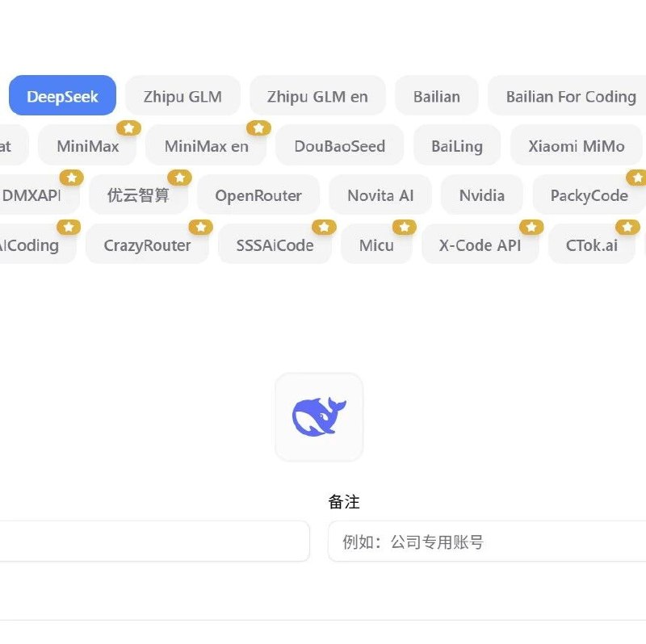Pick the MiniMax provider chip

point(87,145)
